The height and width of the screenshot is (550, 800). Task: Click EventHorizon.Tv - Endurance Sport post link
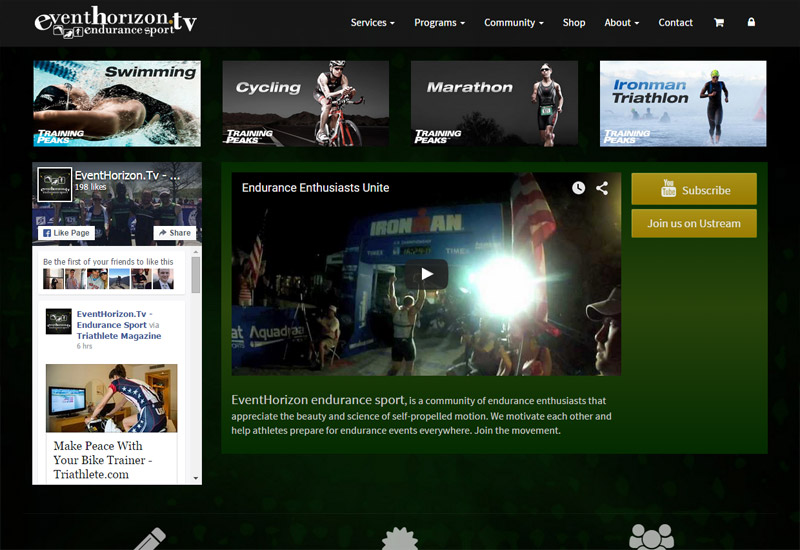pyautogui.click(x=114, y=319)
